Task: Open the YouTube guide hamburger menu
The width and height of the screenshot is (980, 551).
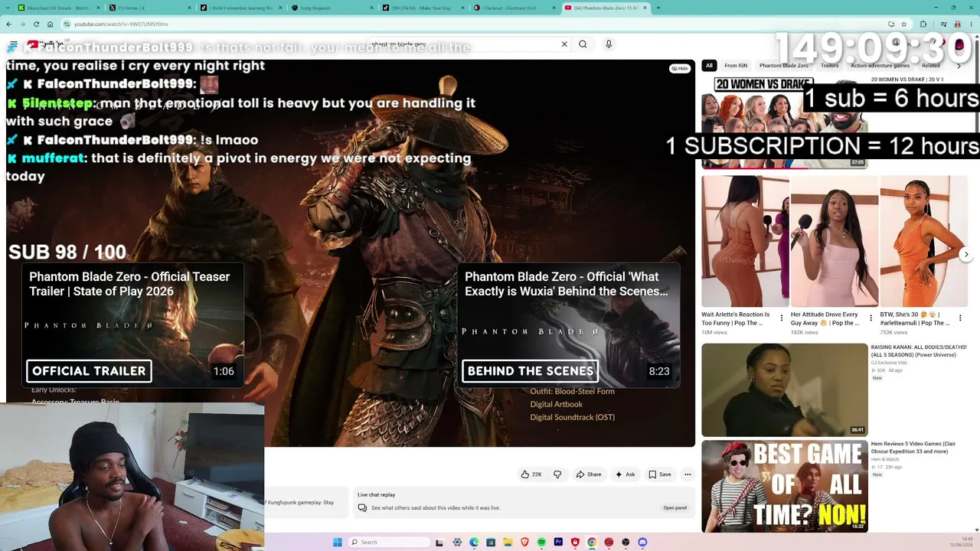Action: pos(13,45)
